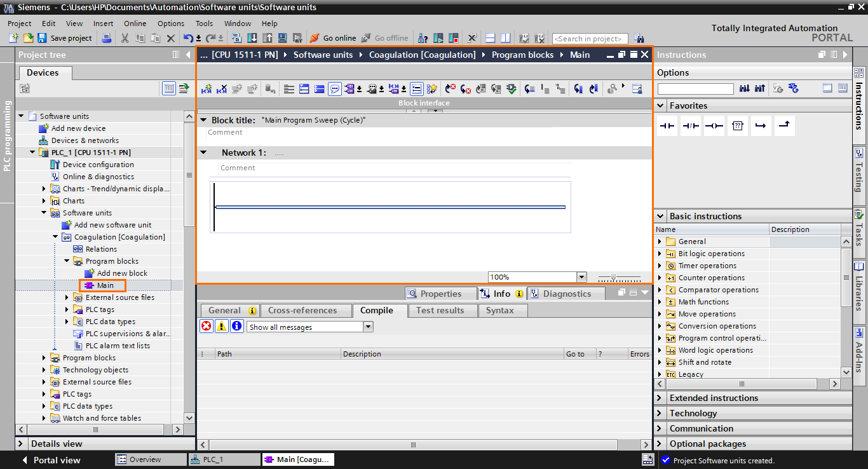Open a branch using the Favorites toolbar
This screenshot has height=469, width=868.
pos(761,125)
